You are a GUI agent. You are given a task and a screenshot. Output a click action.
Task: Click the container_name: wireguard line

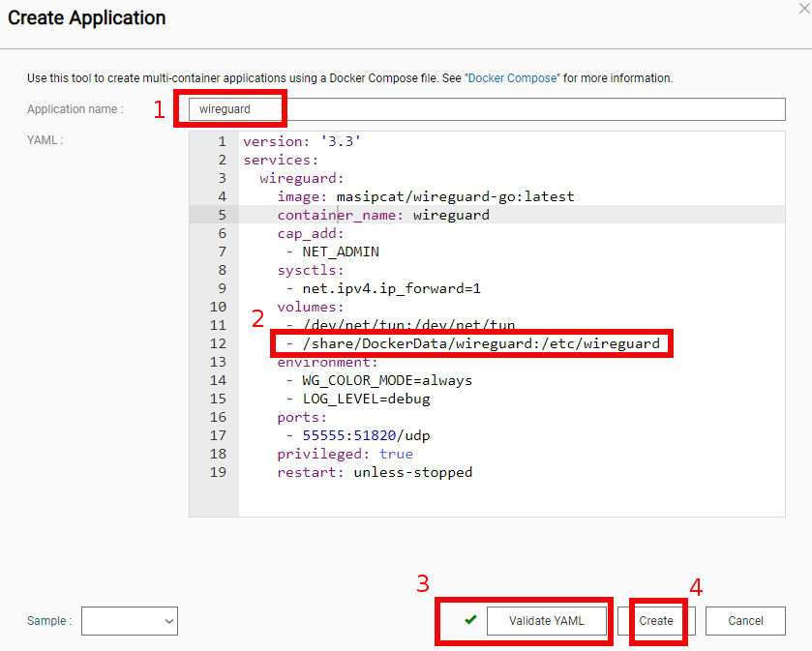click(x=383, y=215)
